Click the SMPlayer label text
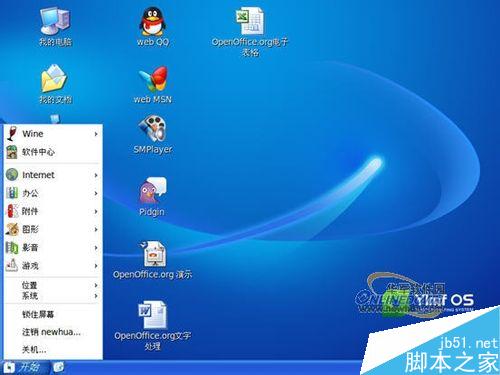 point(153,149)
